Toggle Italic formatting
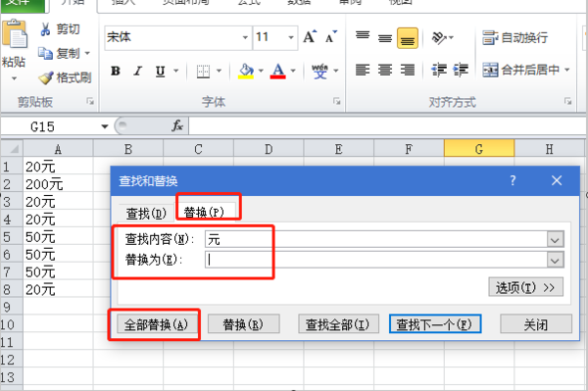This screenshot has height=391, width=588. pyautogui.click(x=138, y=71)
